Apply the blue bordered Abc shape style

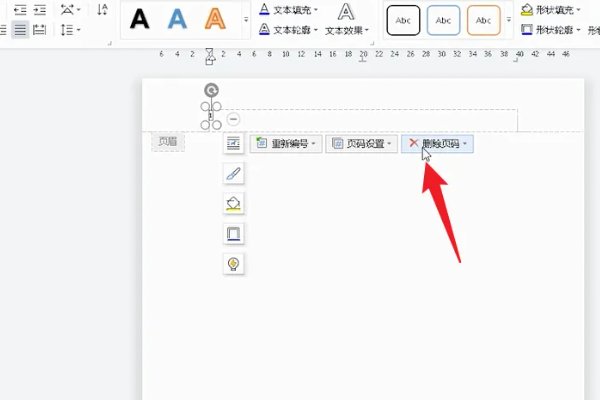(443, 20)
